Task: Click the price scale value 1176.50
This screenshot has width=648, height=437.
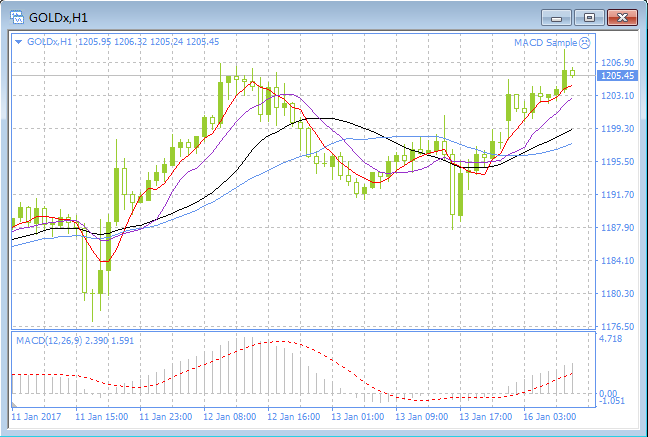Action: click(x=617, y=326)
